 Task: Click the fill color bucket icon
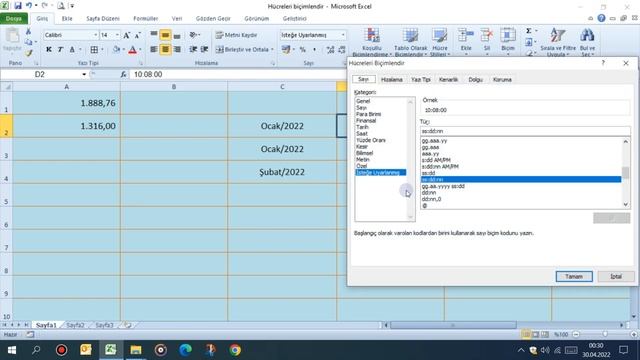pyautogui.click(x=116, y=49)
